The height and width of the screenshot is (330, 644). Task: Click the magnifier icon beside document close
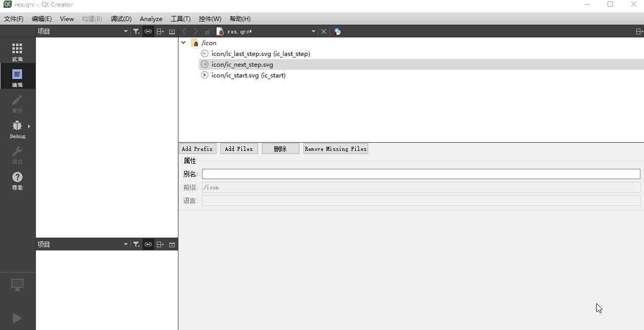(x=337, y=31)
